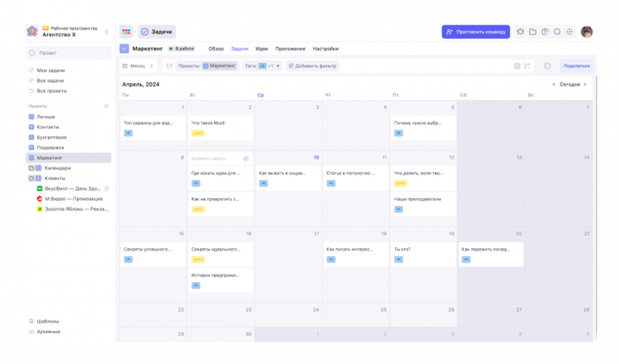The height and width of the screenshot is (364, 619).
Task: Click the Пригласить команду button
Action: (x=476, y=32)
